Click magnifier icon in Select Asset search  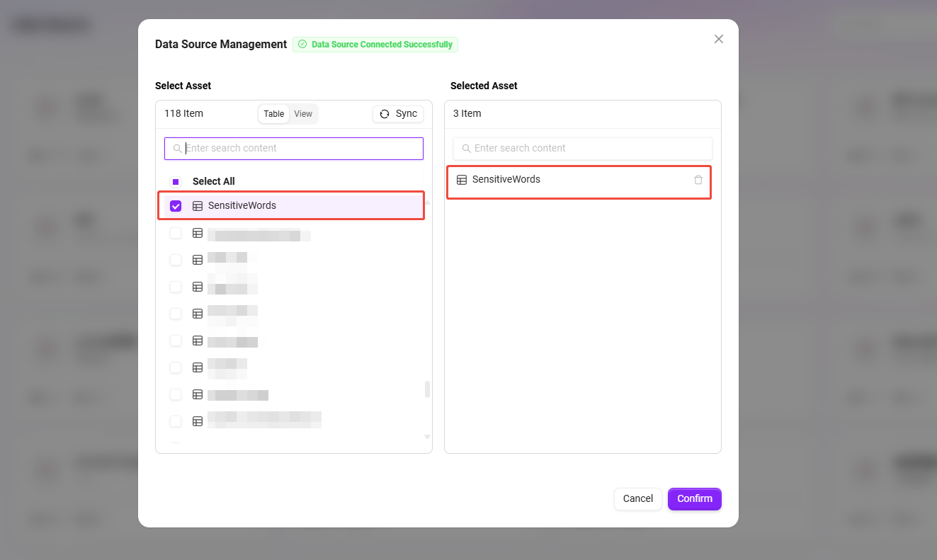[x=177, y=149]
